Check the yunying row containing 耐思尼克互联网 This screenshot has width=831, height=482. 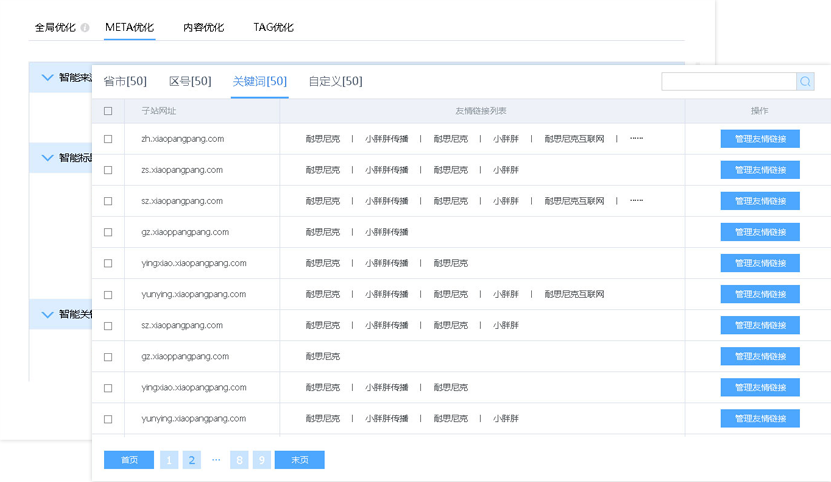[108, 295]
